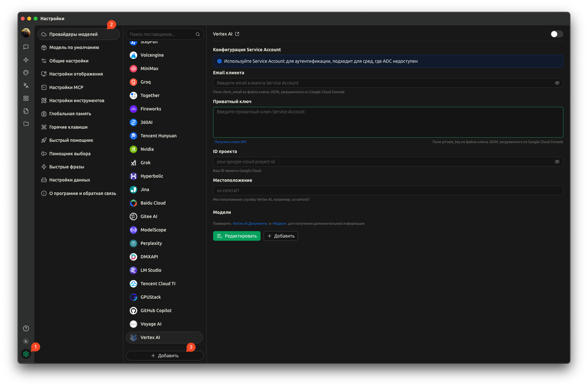Click the green settings gear icon
This screenshot has width=588, height=387.
coord(26,354)
